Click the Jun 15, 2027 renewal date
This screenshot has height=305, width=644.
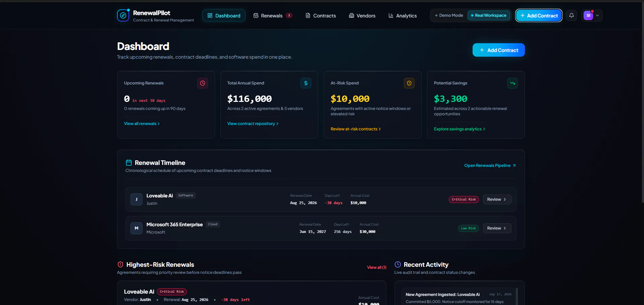313,232
